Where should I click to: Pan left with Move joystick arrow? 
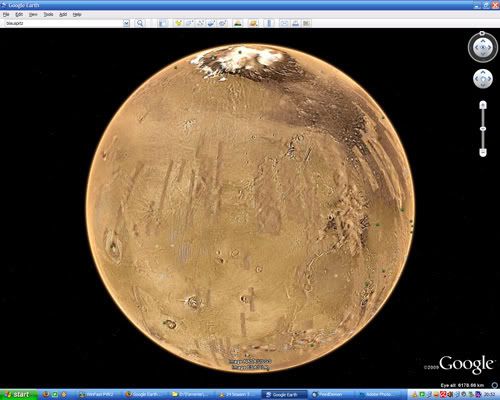pyautogui.click(x=477, y=79)
